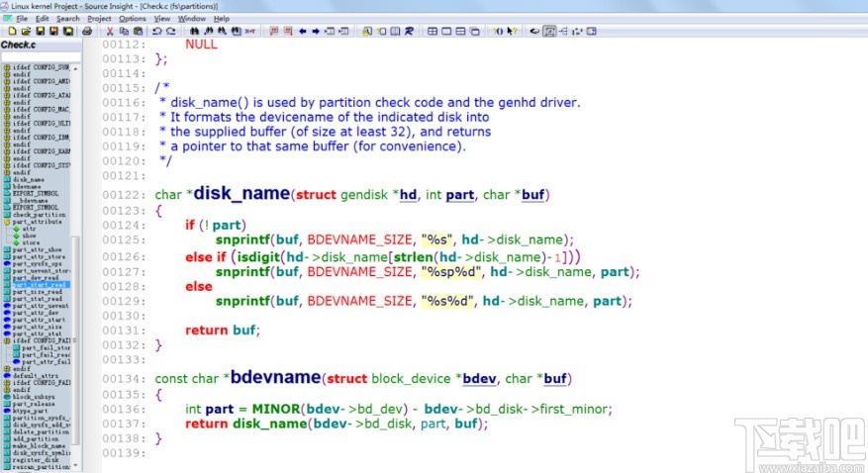Select part_sysfs_ops in symbol list
The height and width of the screenshot is (473, 868).
pyautogui.click(x=37, y=263)
